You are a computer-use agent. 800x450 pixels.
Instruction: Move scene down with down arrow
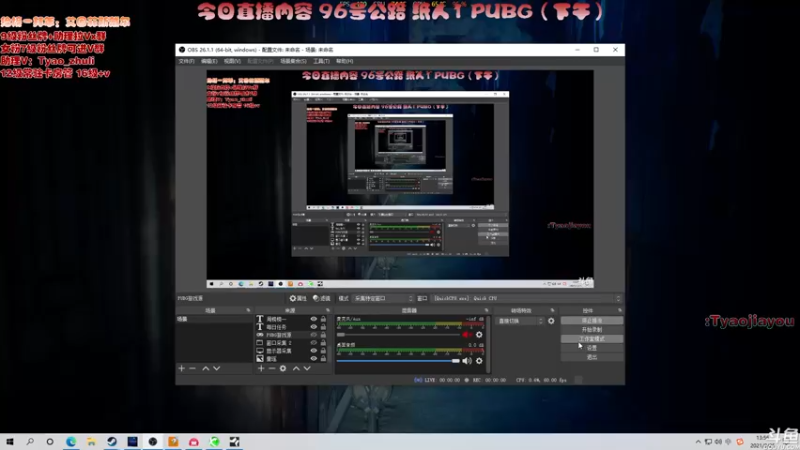[216, 368]
